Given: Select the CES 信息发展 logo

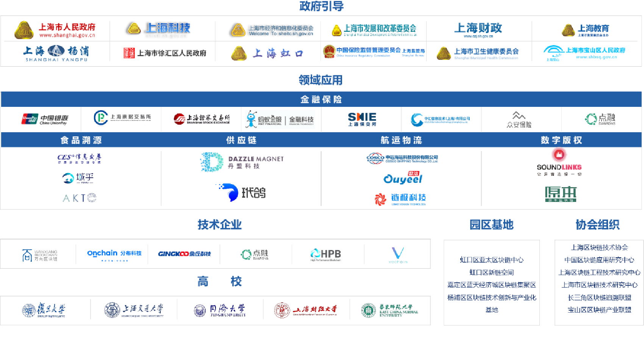Looking at the screenshot, I should (x=79, y=158).
